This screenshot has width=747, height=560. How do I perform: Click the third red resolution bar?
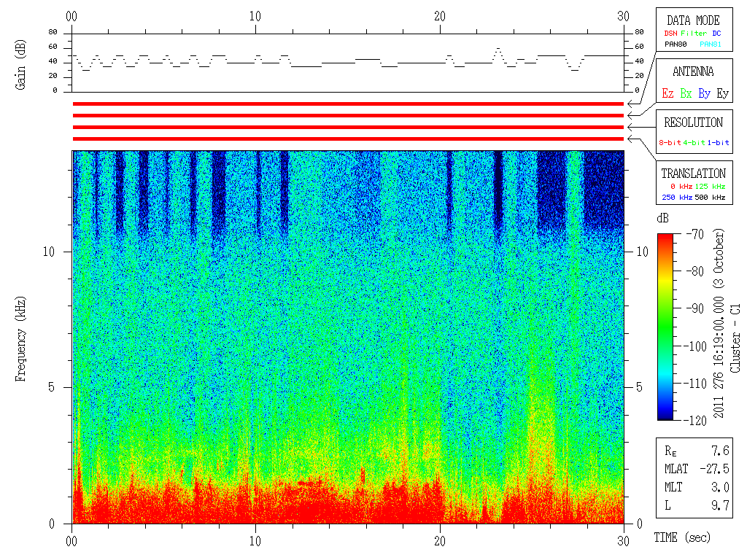[348, 127]
